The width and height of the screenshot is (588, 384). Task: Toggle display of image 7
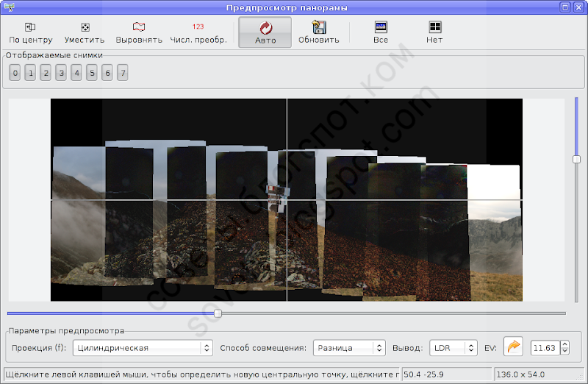click(x=123, y=72)
